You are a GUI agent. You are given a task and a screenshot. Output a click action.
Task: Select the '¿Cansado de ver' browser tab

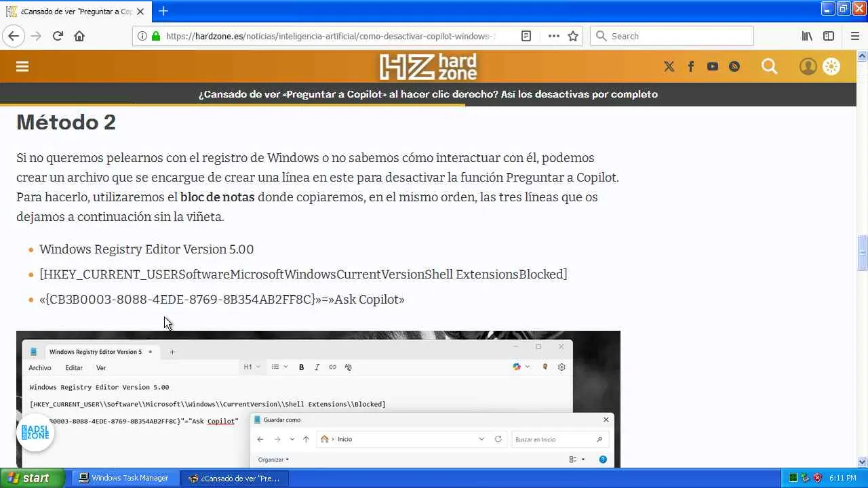pyautogui.click(x=76, y=12)
